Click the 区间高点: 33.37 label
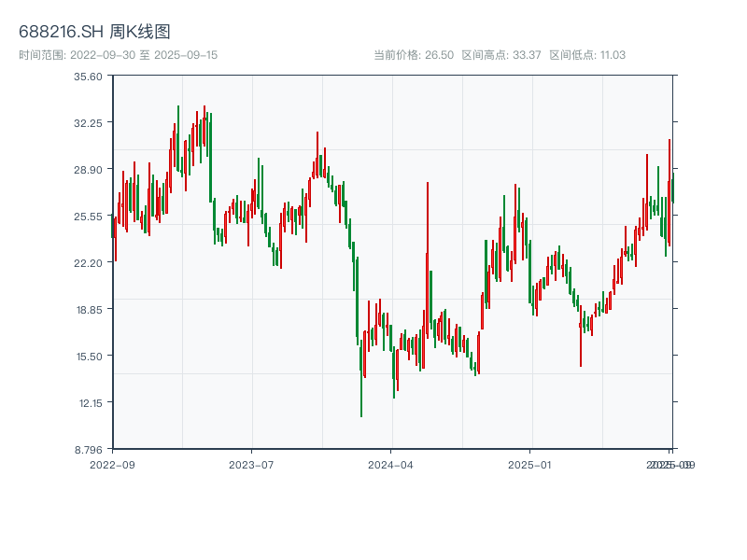This screenshot has height=560, width=747. (x=501, y=55)
